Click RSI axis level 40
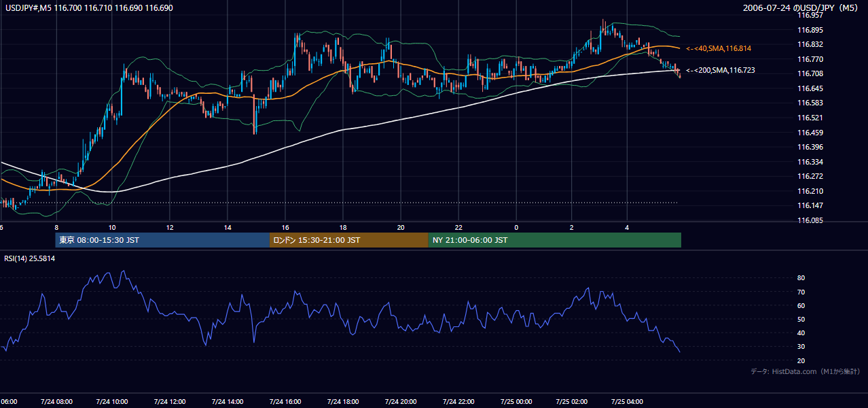This screenshot has width=868, height=408. point(801,333)
